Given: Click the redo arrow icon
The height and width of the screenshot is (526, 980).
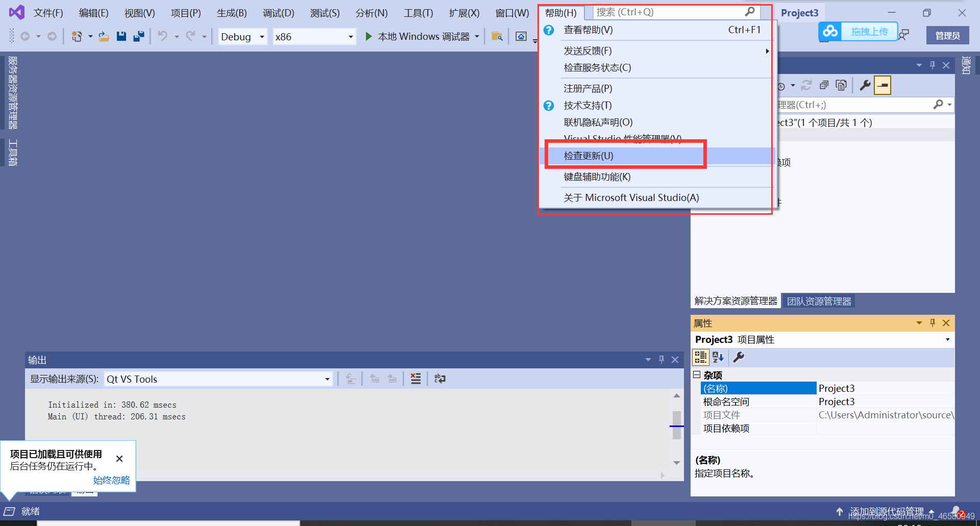Looking at the screenshot, I should coord(190,36).
